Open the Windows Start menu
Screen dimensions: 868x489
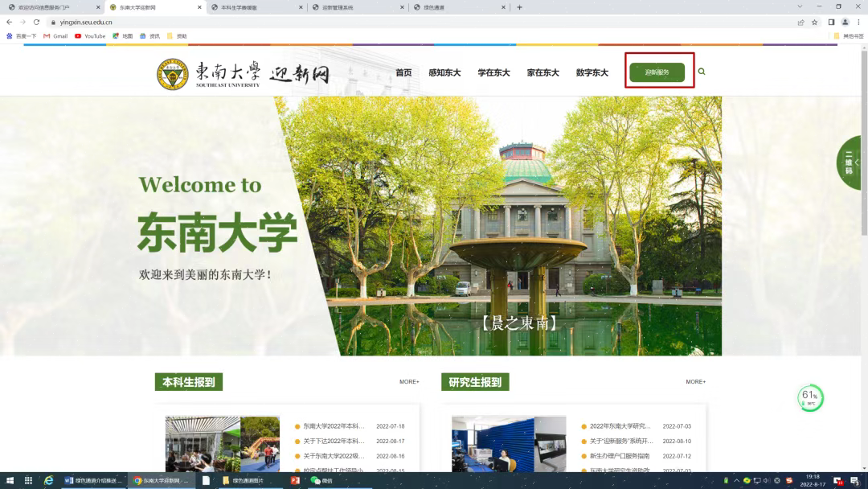point(10,480)
